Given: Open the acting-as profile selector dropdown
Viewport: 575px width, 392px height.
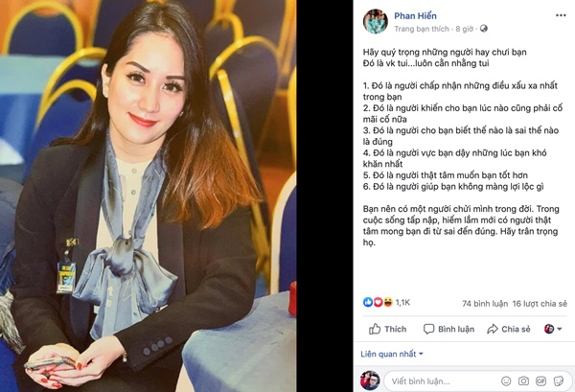Looking at the screenshot, I should point(553,329).
